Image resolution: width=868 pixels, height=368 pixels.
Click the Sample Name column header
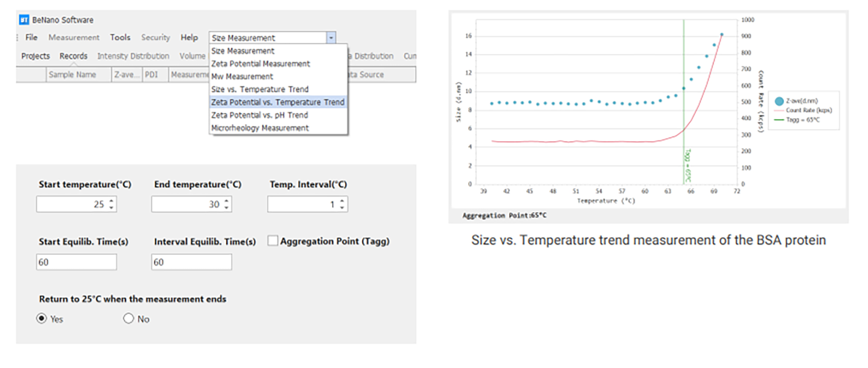(x=73, y=75)
